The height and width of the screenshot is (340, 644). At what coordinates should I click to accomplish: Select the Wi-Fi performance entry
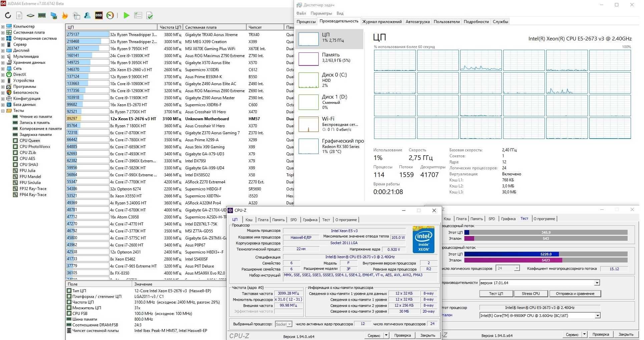tap(329, 125)
